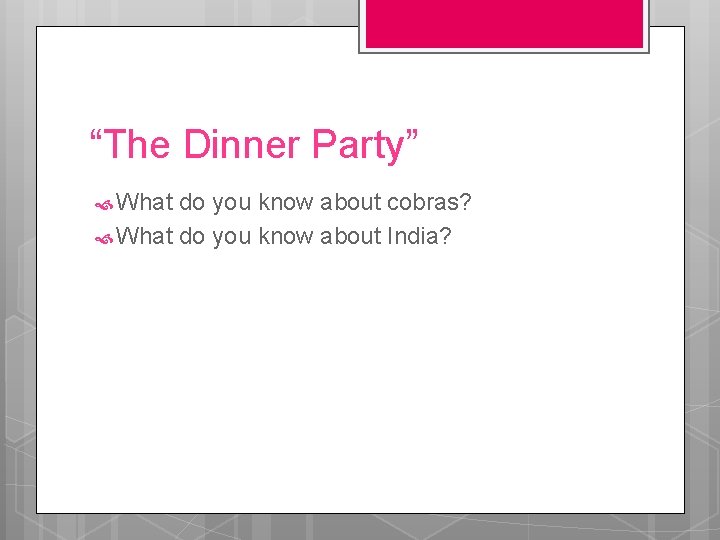Viewport: 720px width, 540px height.
Task: Click the bullet icon before the India question
Action: 102,237
